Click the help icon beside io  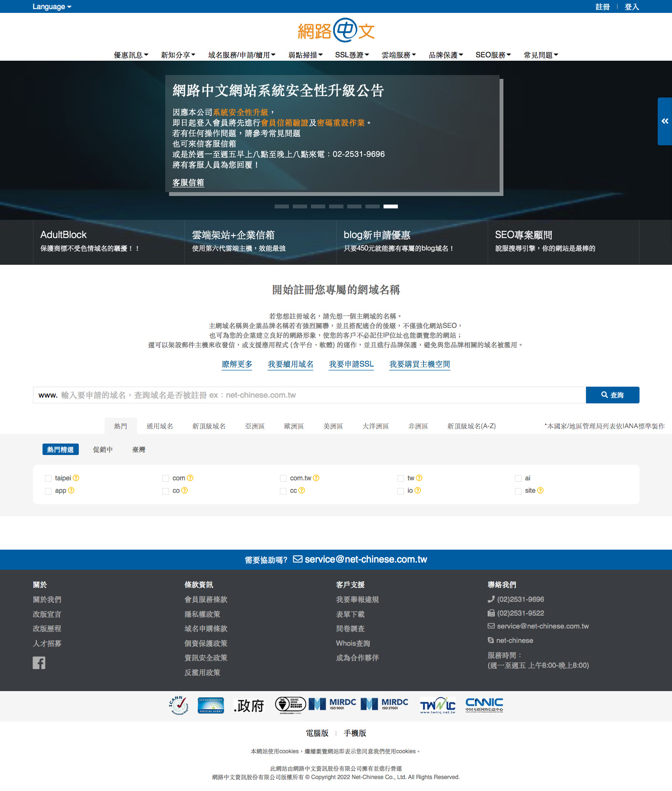click(x=417, y=490)
